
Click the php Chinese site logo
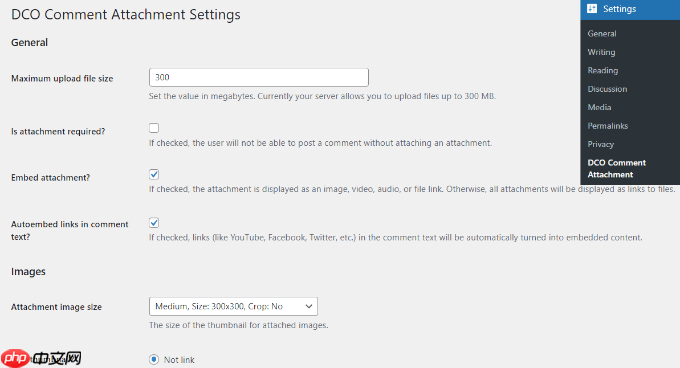click(x=41, y=358)
